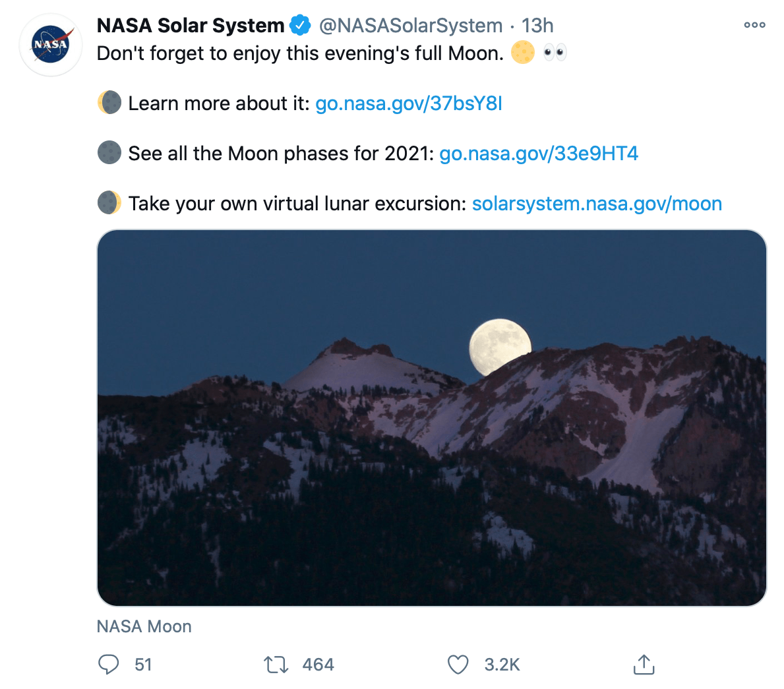The image size is (784, 689).
Task: Click the share upload icon
Action: [644, 664]
